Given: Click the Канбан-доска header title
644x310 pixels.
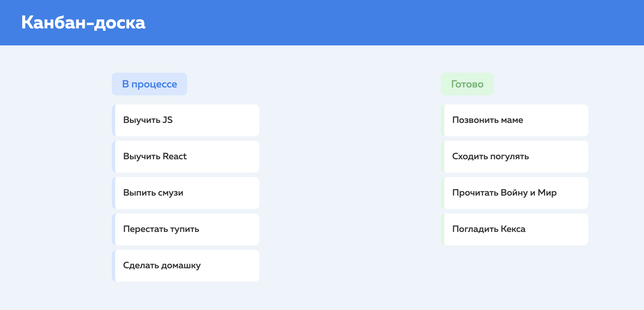Looking at the screenshot, I should pyautogui.click(x=83, y=22).
